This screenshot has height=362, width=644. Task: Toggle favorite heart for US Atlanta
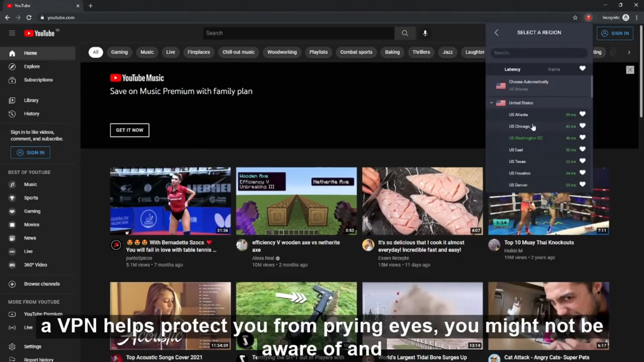[582, 114]
